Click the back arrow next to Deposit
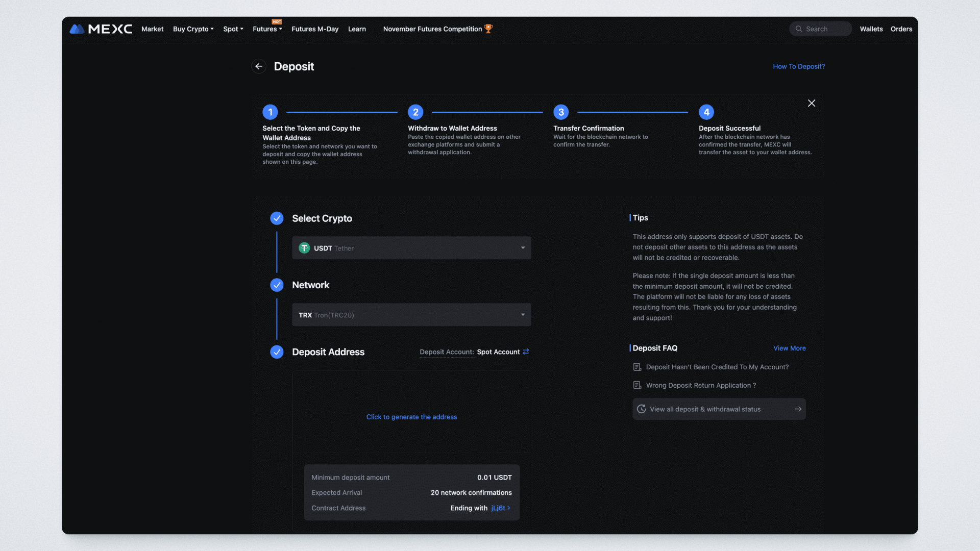Image resolution: width=980 pixels, height=551 pixels. coord(259,66)
